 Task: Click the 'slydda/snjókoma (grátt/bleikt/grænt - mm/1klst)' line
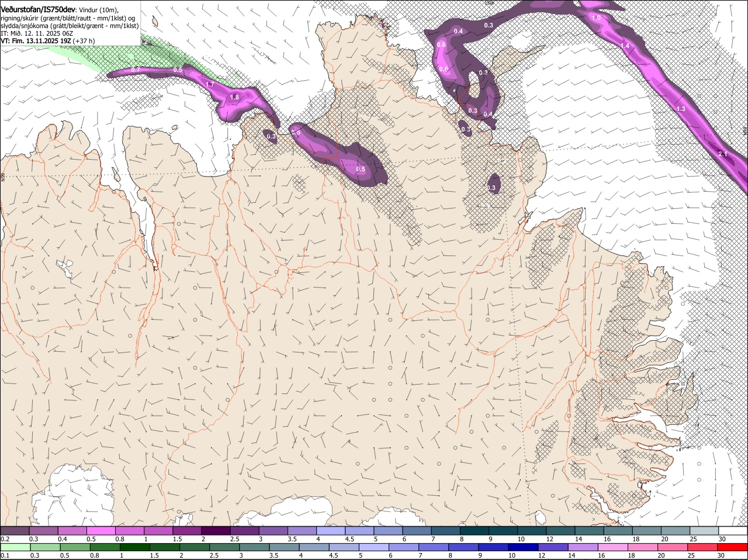pyautogui.click(x=70, y=26)
